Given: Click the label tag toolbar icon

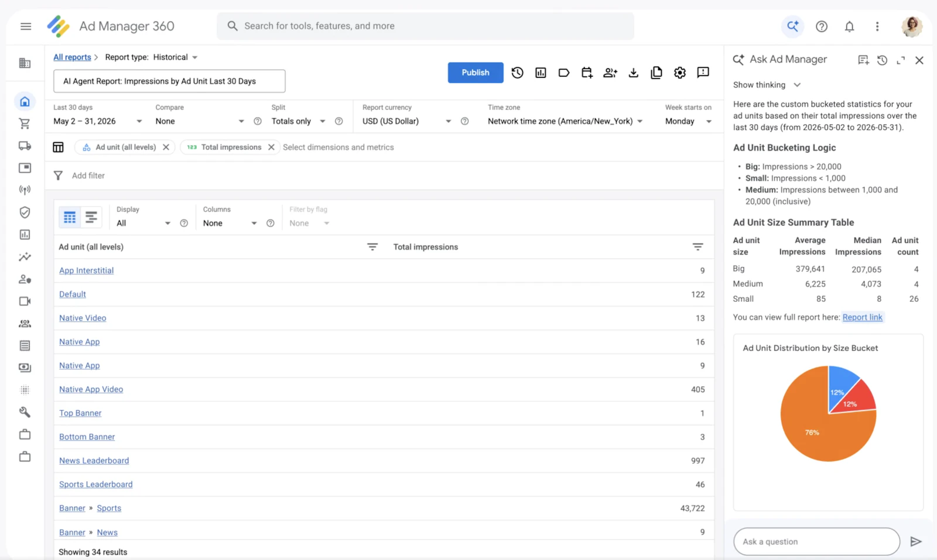Looking at the screenshot, I should click(563, 73).
